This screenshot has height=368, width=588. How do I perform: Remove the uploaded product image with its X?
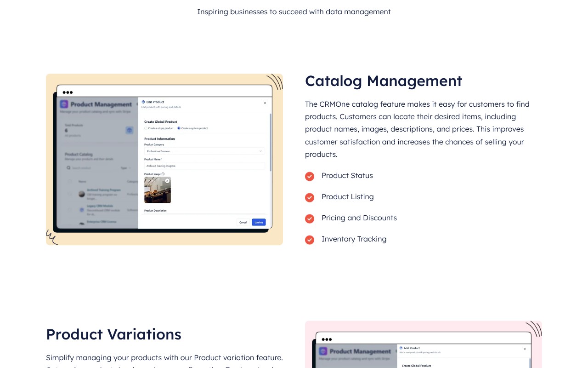point(167,181)
